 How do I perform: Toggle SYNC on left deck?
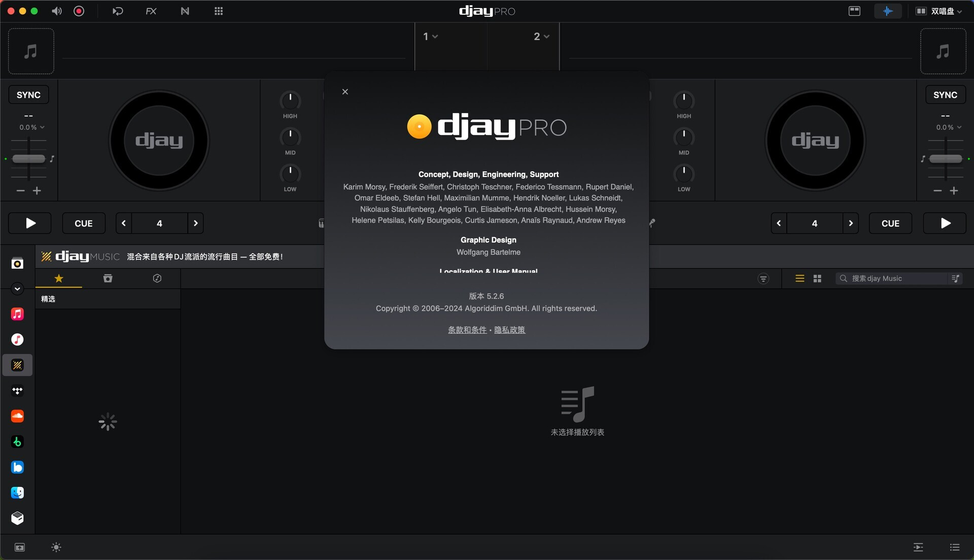click(28, 95)
